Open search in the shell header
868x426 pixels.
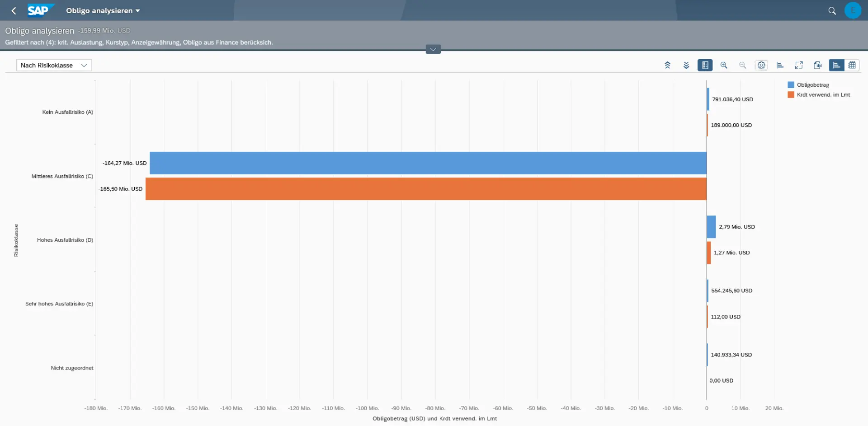832,10
